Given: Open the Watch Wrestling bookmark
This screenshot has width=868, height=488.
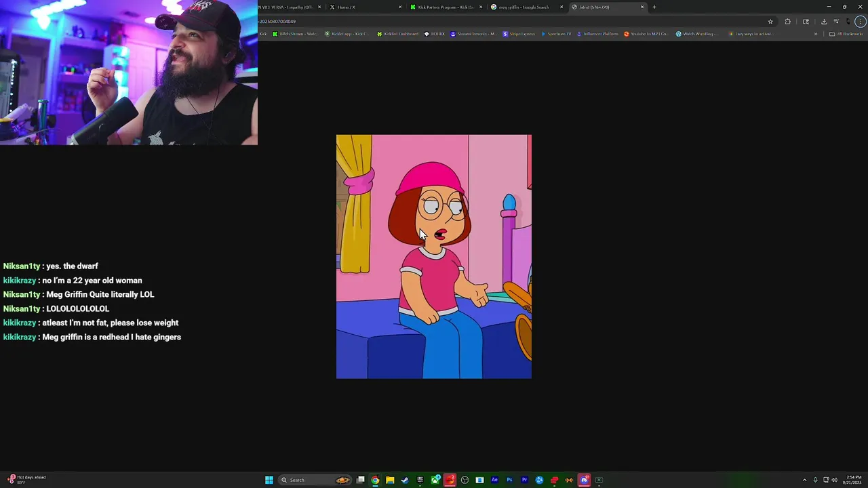Looking at the screenshot, I should (698, 34).
